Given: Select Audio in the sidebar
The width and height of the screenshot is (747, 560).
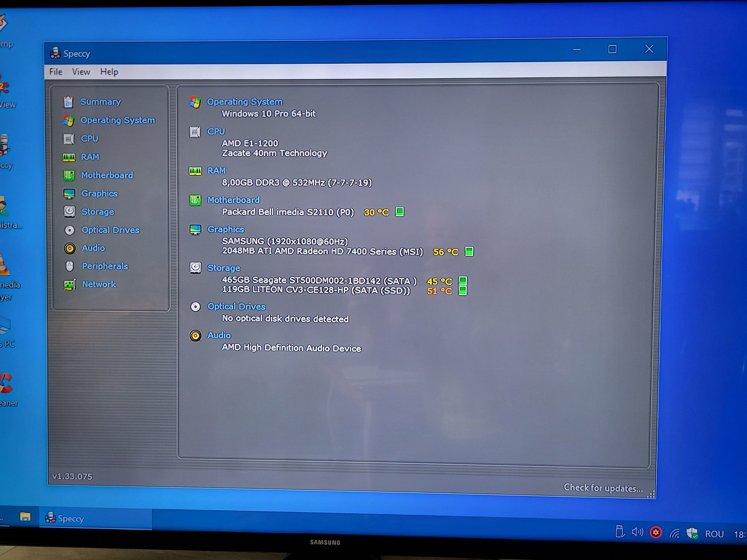Looking at the screenshot, I should [93, 248].
